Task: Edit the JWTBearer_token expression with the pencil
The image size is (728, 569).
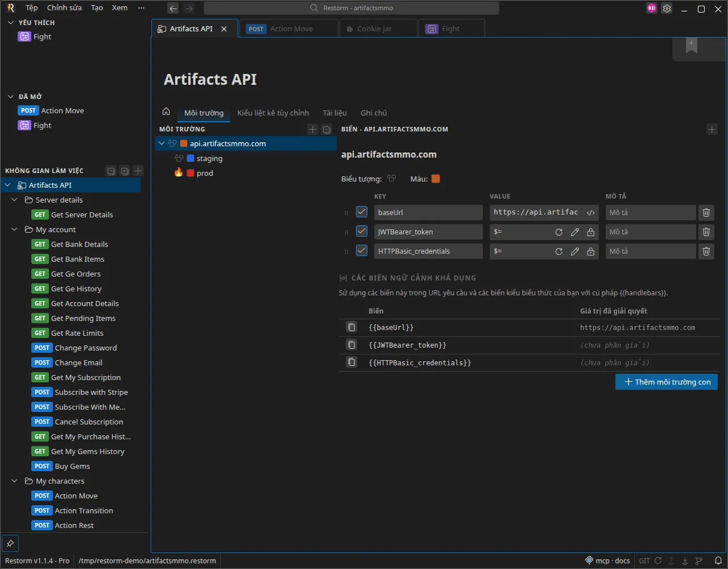Action: pos(575,232)
